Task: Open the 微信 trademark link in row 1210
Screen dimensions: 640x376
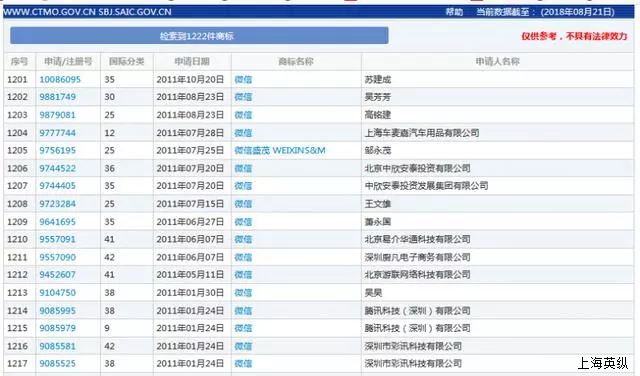Action: click(243, 240)
